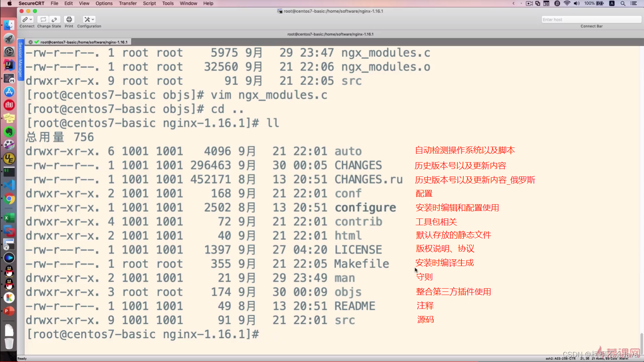Open Spotlight search magnifier icon

tap(623, 3)
